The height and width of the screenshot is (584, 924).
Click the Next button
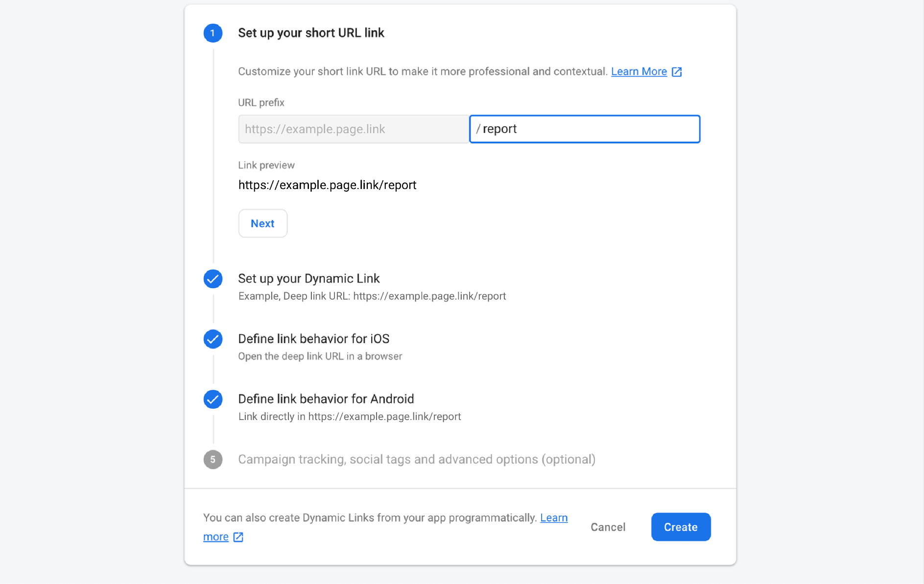[262, 223]
